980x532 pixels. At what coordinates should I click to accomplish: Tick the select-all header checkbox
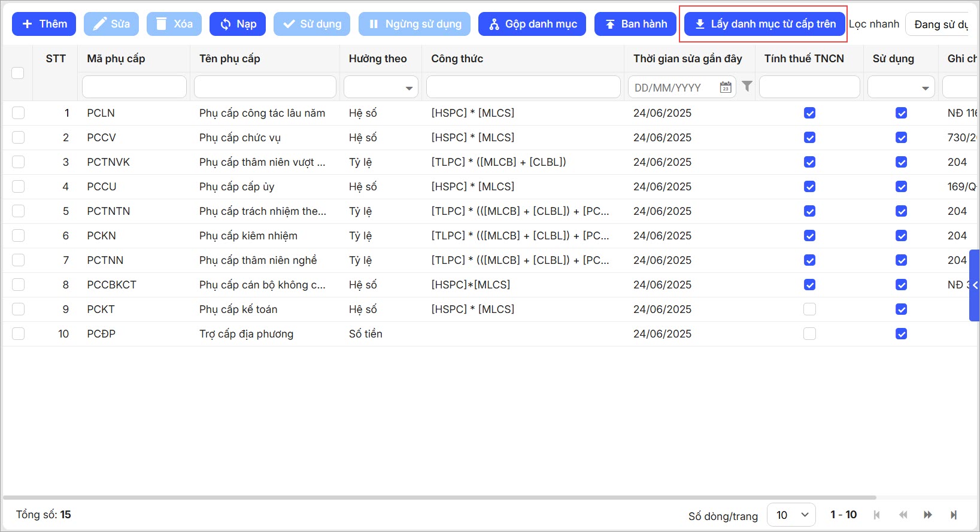click(18, 73)
